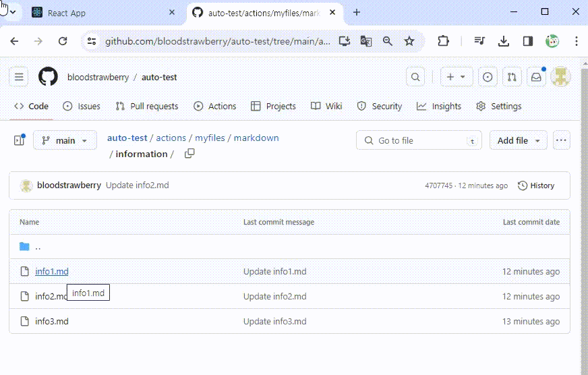
Task: Click the browser address bar URL
Action: point(218,41)
